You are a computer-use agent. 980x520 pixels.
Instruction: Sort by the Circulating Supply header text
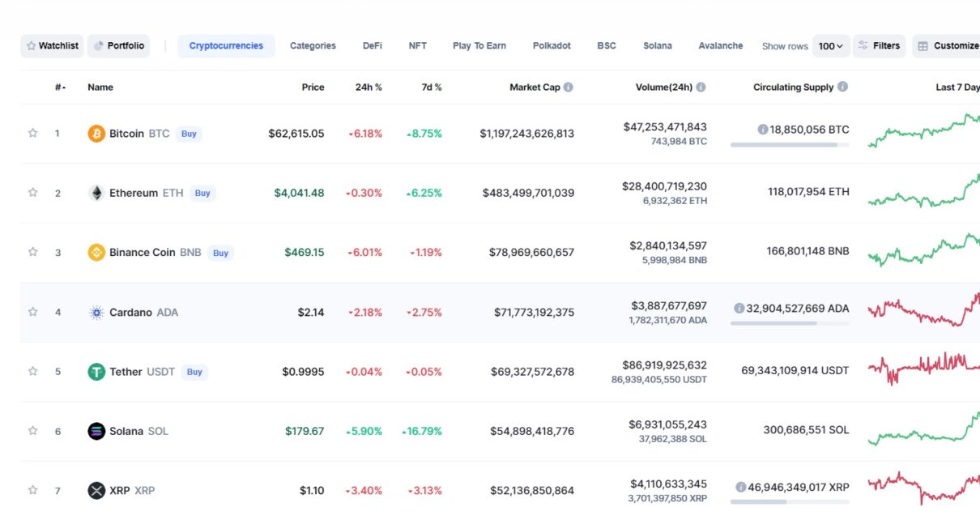pos(794,87)
